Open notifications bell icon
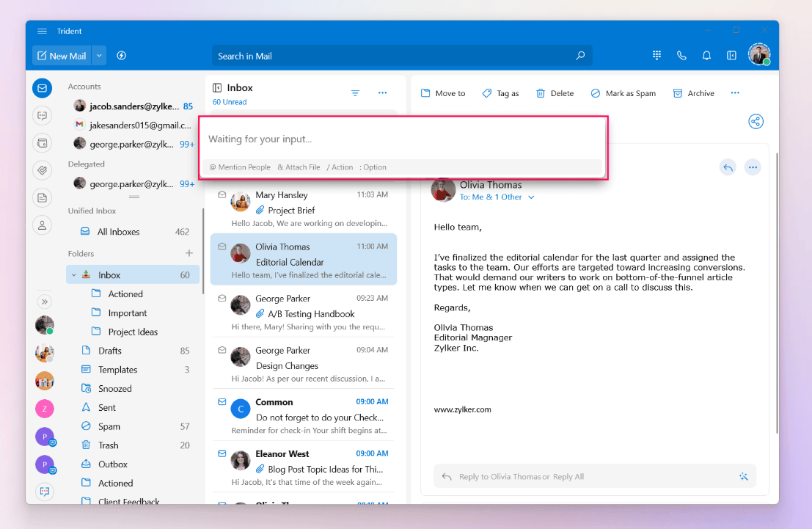Viewport: 812px width, 529px height. pos(706,56)
